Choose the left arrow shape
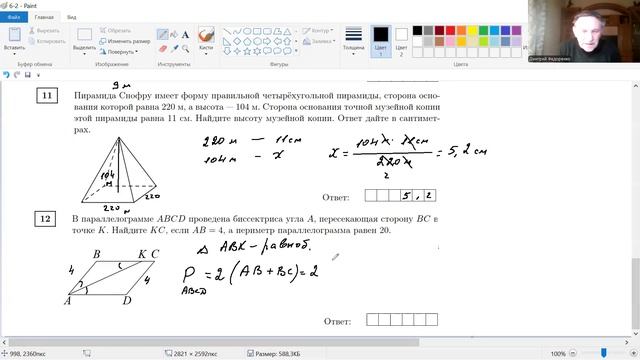640x360 pixels. click(x=277, y=41)
